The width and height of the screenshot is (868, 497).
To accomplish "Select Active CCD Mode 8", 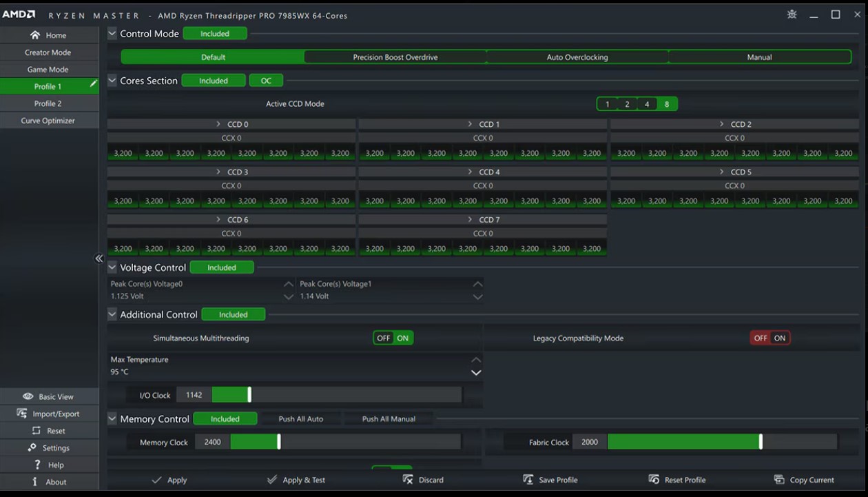I will click(x=667, y=104).
